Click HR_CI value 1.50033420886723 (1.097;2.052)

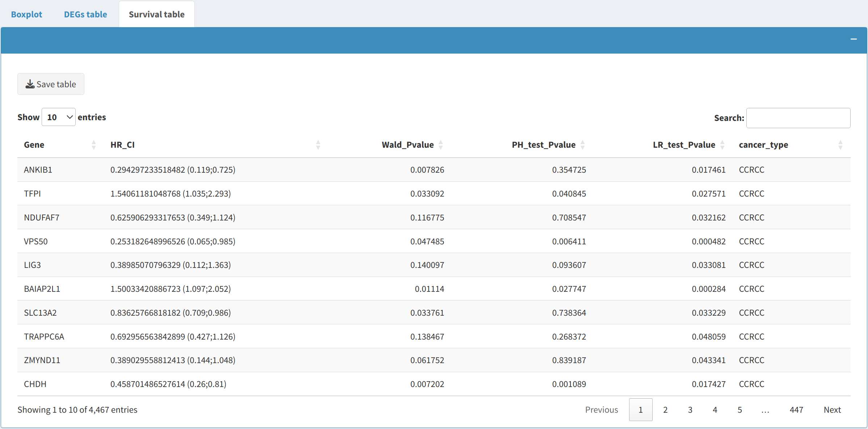(170, 289)
